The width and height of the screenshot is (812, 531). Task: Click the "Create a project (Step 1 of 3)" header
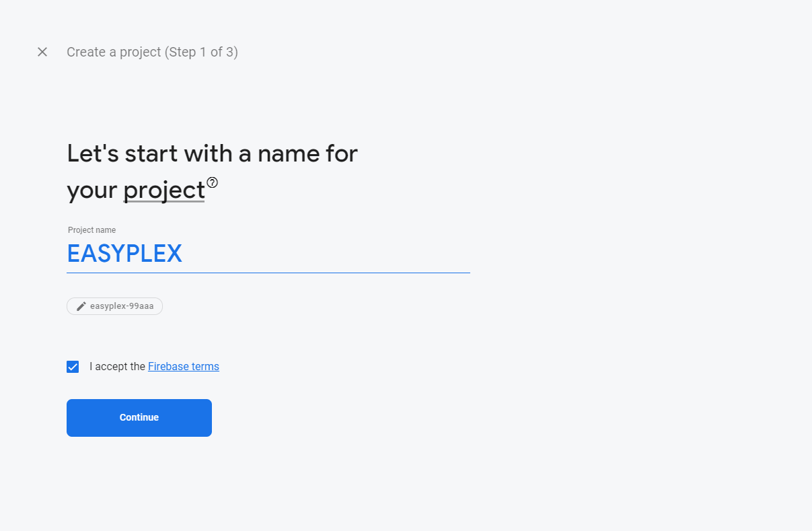coord(153,51)
